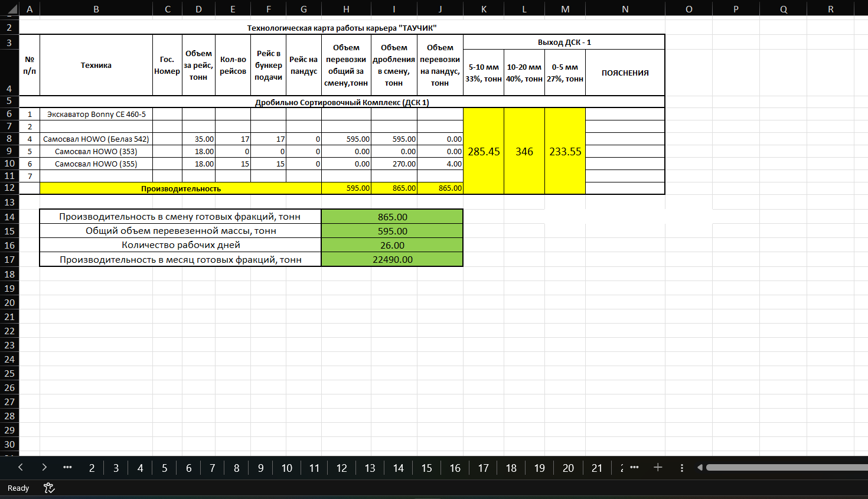Select green cell 26.00
Screen dimensions: 868x499
point(392,245)
